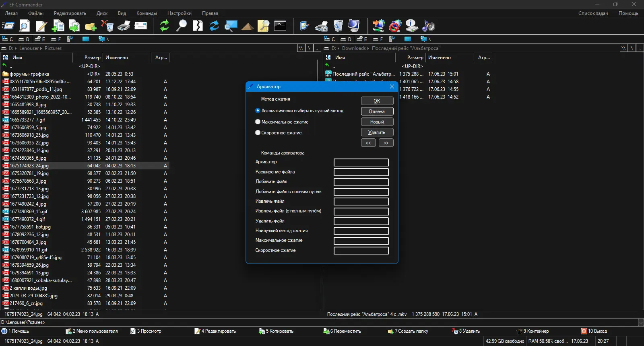Expand the Lenouser path arrow in left breadcrumb
The width and height of the screenshot is (644, 346).
tap(41, 48)
